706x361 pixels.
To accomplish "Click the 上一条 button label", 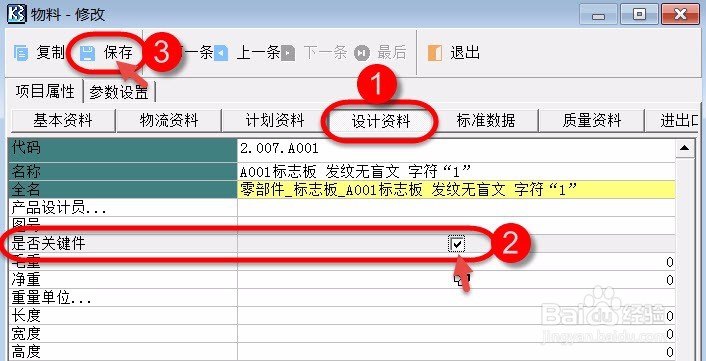I will coord(258,53).
